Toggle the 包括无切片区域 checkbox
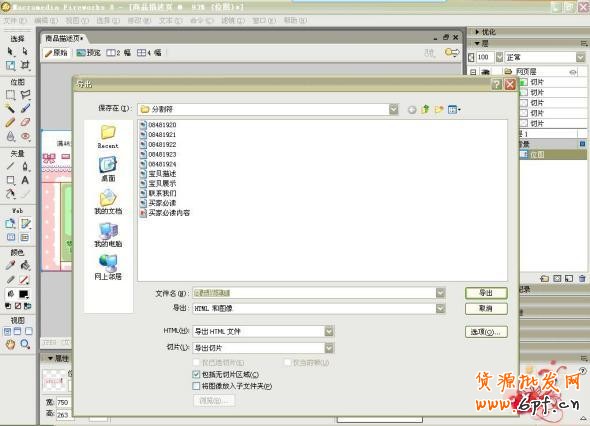The height and width of the screenshot is (426, 590). click(x=196, y=374)
